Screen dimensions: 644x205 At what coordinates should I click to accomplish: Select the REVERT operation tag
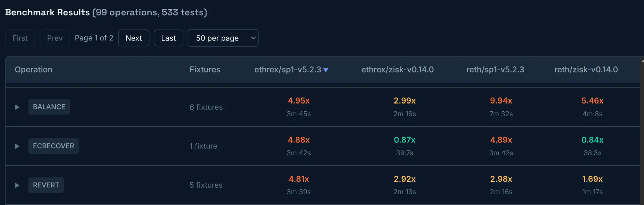coord(46,185)
